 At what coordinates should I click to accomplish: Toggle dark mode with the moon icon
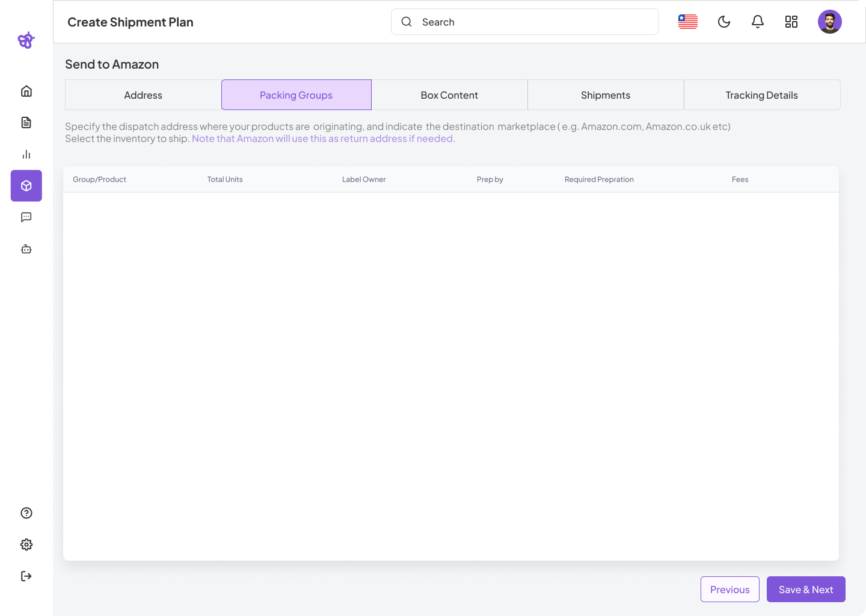point(724,22)
